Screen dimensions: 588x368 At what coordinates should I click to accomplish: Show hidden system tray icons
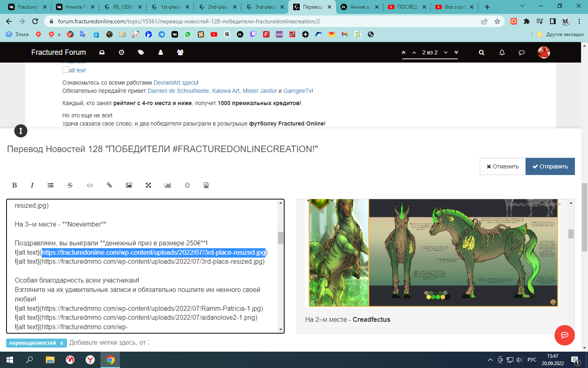490,360
